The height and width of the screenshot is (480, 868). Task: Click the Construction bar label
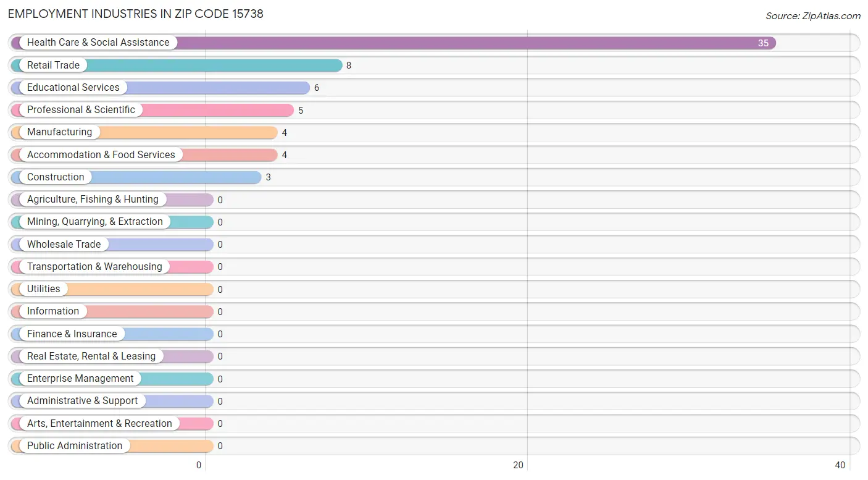[56, 177]
